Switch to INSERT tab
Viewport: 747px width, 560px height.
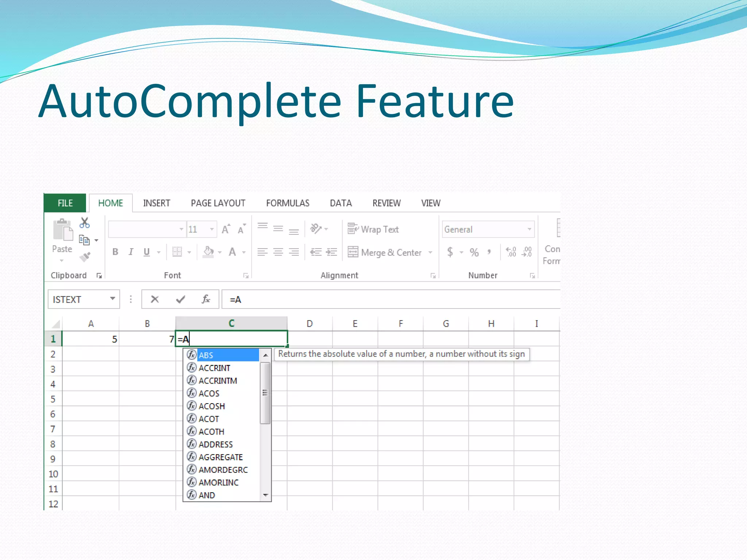[x=156, y=203]
